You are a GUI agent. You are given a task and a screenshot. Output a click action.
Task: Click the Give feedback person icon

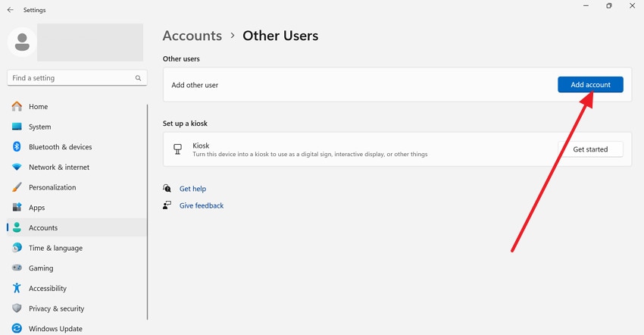click(167, 205)
